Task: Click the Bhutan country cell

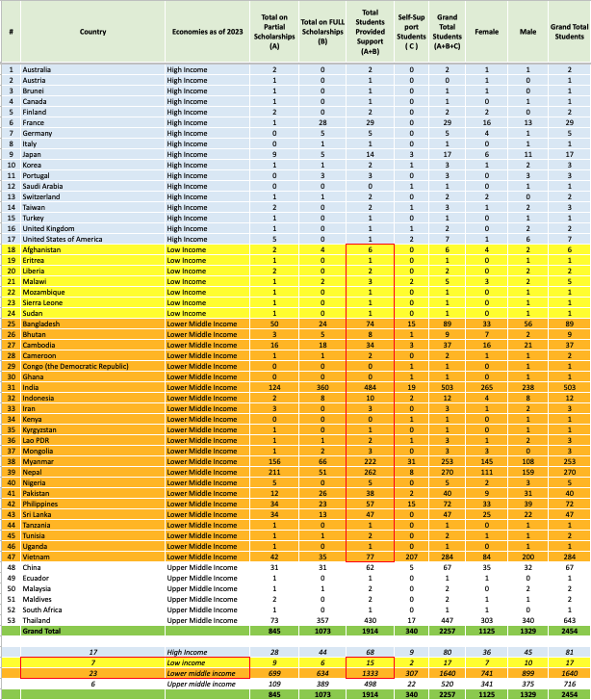Action: coord(92,335)
